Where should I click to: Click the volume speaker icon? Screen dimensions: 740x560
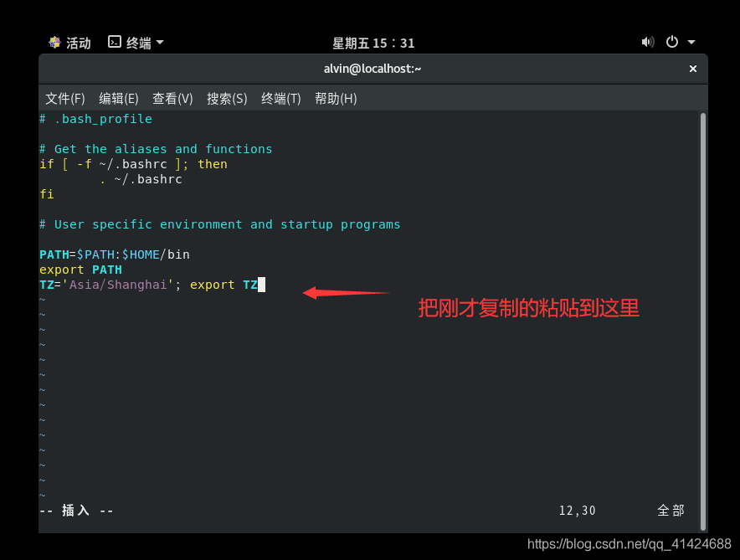[x=648, y=42]
